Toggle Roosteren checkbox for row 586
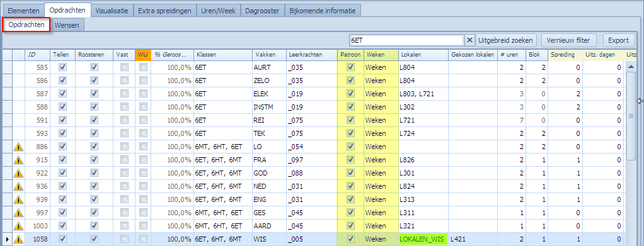The image size is (644, 246). (94, 81)
